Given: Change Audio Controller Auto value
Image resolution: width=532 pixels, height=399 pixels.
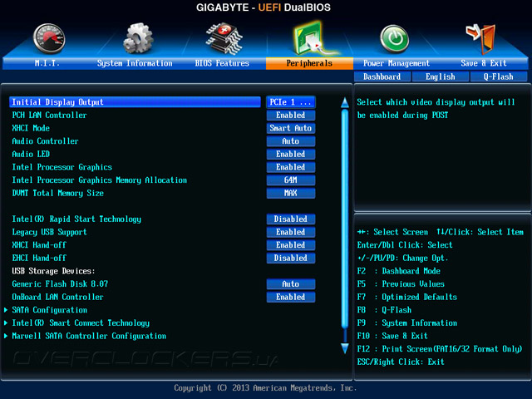Looking at the screenshot, I should point(290,141).
